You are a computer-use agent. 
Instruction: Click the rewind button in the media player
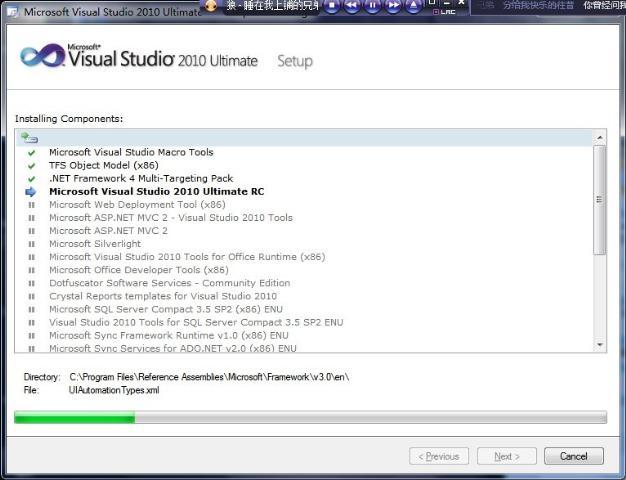pyautogui.click(x=352, y=5)
